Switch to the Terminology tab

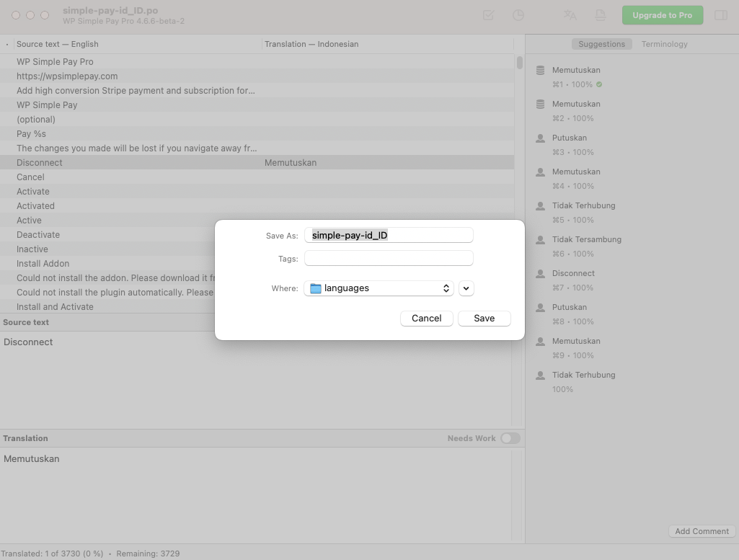[664, 44]
